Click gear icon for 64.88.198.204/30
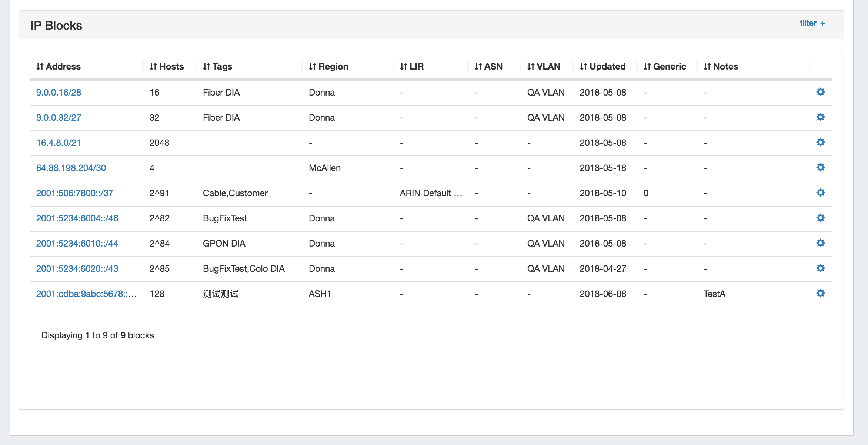 pos(820,167)
